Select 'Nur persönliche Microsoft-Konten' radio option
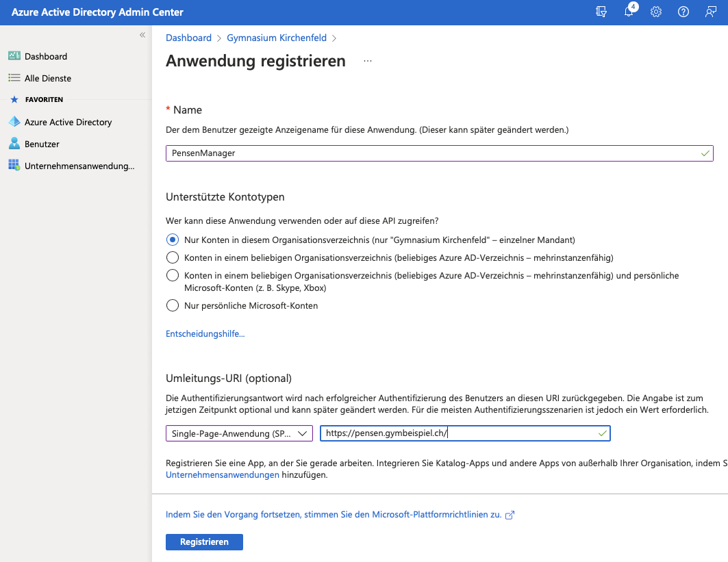The image size is (728, 562). 173,305
